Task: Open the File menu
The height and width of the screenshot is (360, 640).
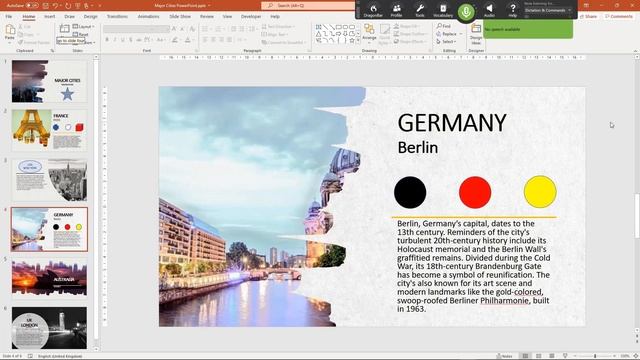Action: (x=9, y=16)
